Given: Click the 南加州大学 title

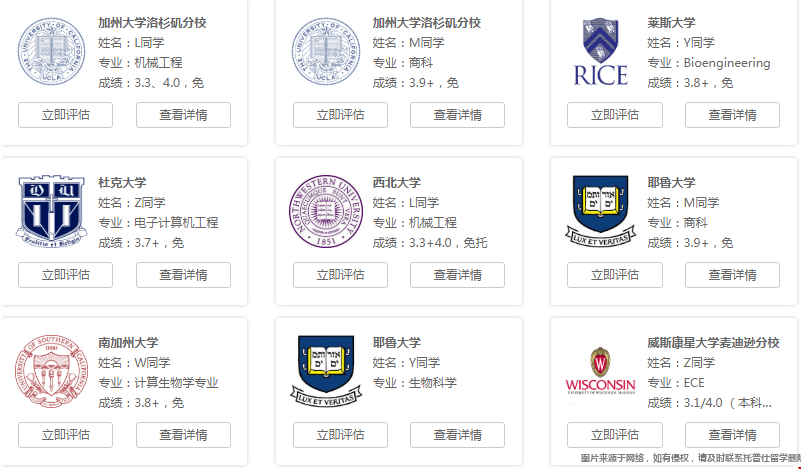Looking at the screenshot, I should click(x=128, y=343).
